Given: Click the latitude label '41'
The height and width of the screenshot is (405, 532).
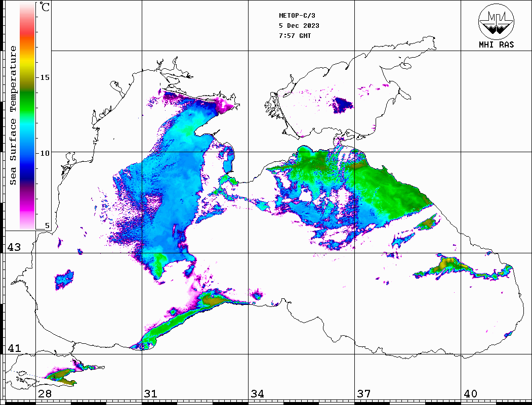Looking at the screenshot, I should pos(14,348).
